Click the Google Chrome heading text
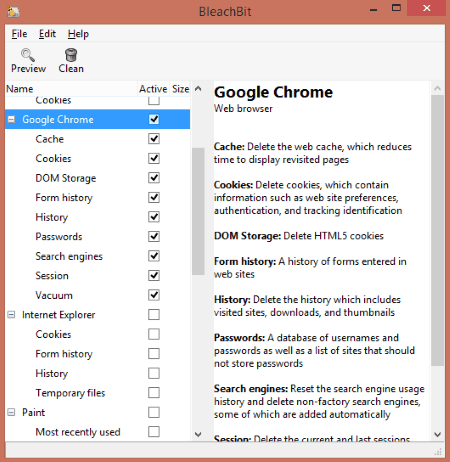Screen dimensions: 450x462 273,92
